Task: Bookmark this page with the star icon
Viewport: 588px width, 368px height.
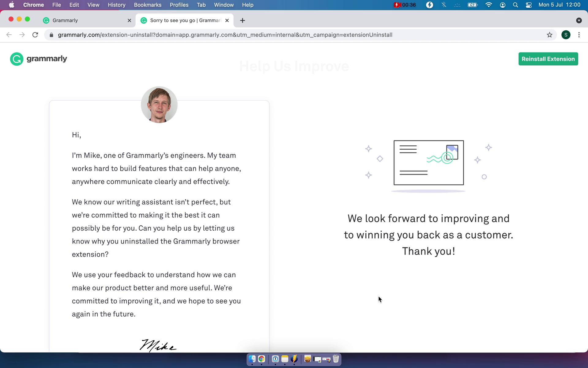Action: coord(550,35)
